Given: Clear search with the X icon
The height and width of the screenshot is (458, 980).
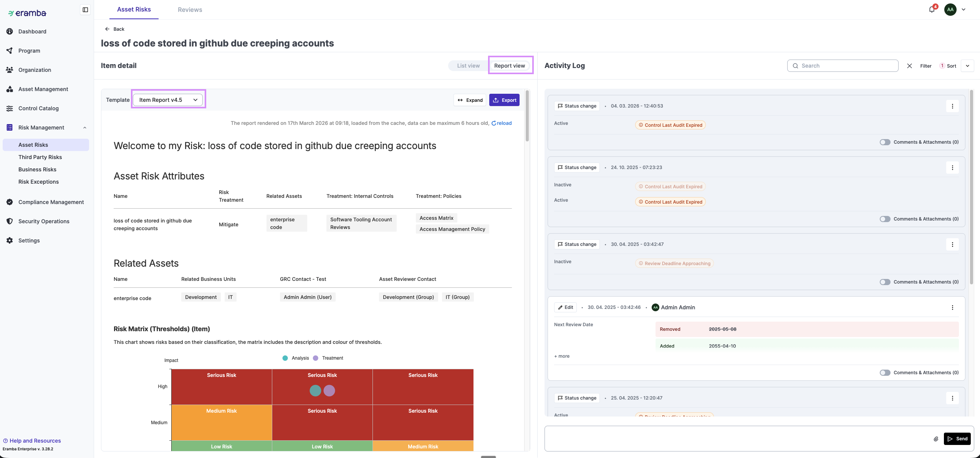Looking at the screenshot, I should point(909,66).
